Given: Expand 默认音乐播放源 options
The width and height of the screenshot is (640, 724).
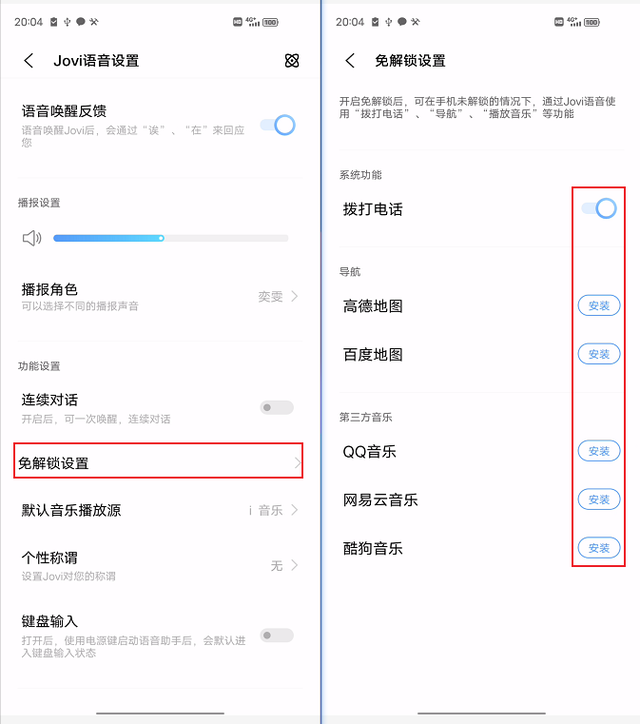Looking at the screenshot, I should 295,510.
